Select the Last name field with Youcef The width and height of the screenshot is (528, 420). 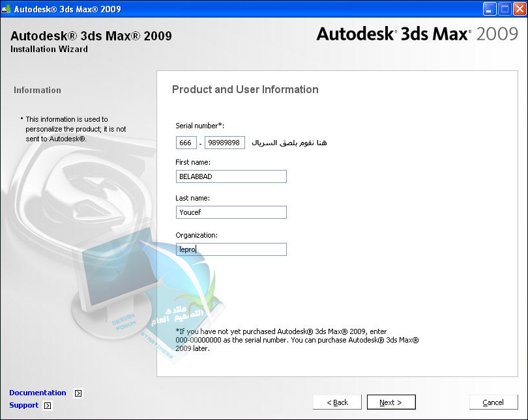point(231,212)
